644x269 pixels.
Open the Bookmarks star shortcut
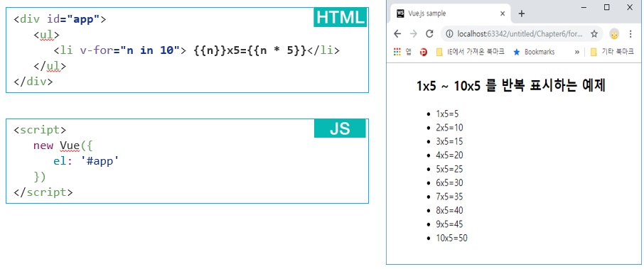[x=534, y=52]
